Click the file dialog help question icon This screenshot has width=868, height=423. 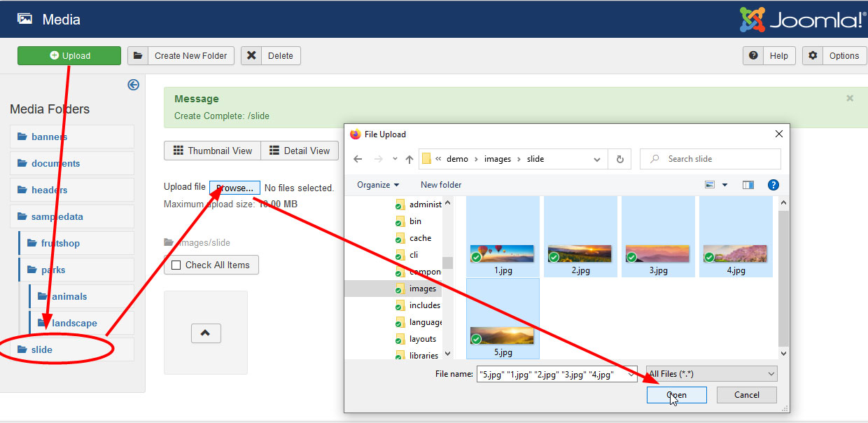(x=773, y=185)
